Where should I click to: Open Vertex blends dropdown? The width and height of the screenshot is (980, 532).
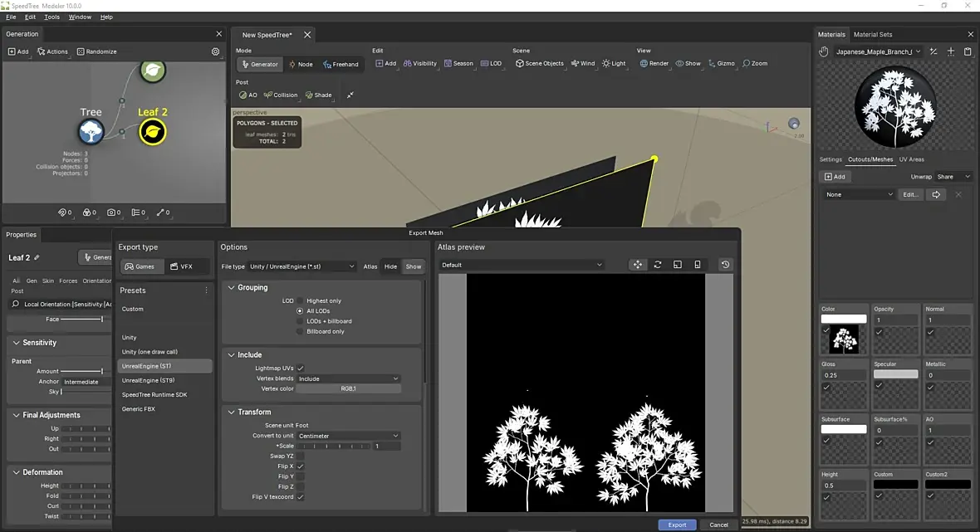click(348, 378)
